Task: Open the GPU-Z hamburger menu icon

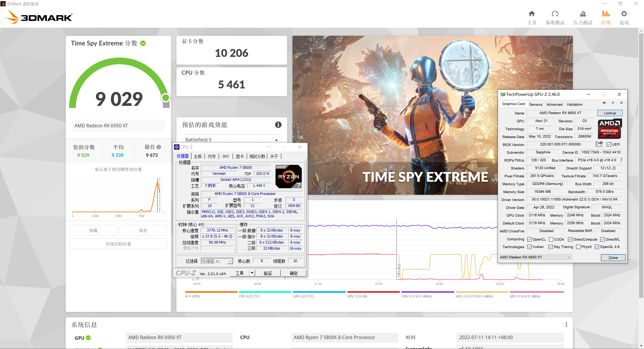Action: pyautogui.click(x=621, y=103)
